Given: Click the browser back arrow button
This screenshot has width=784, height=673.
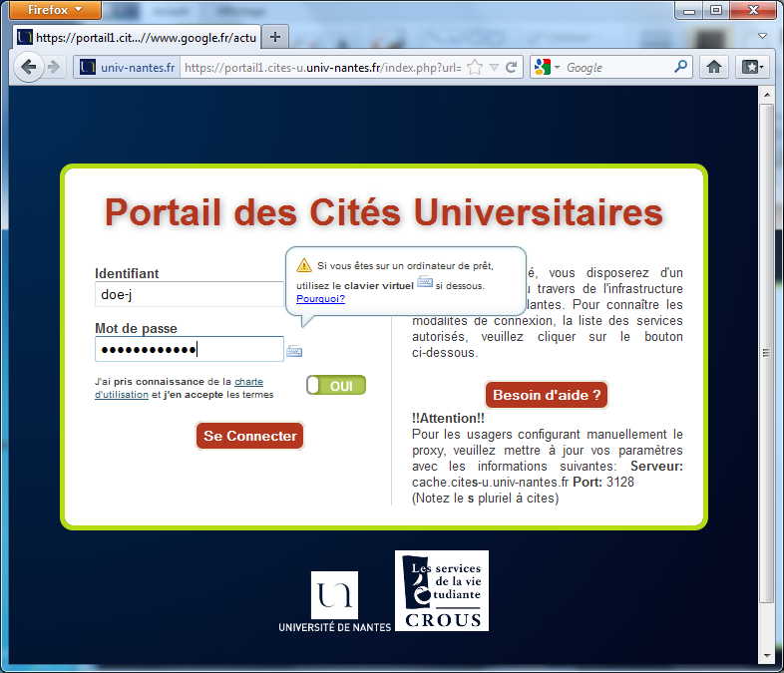Looking at the screenshot, I should 29,68.
